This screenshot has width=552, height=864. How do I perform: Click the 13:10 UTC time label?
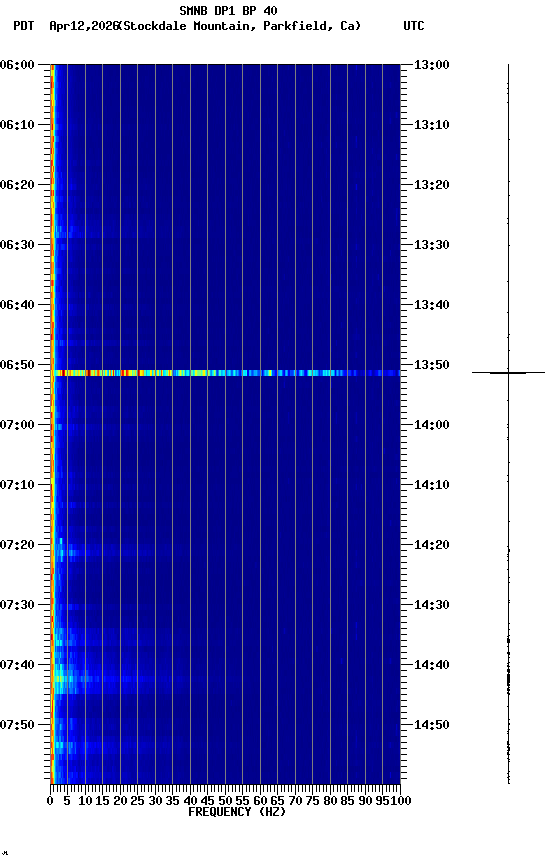pos(432,125)
